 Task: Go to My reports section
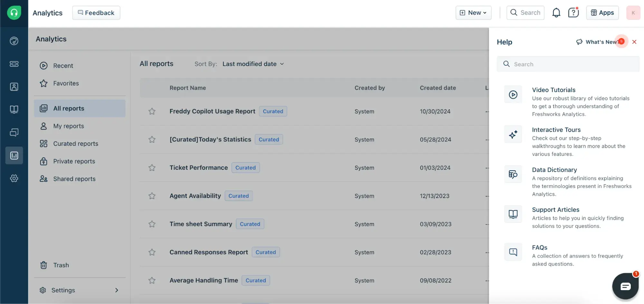[68, 126]
